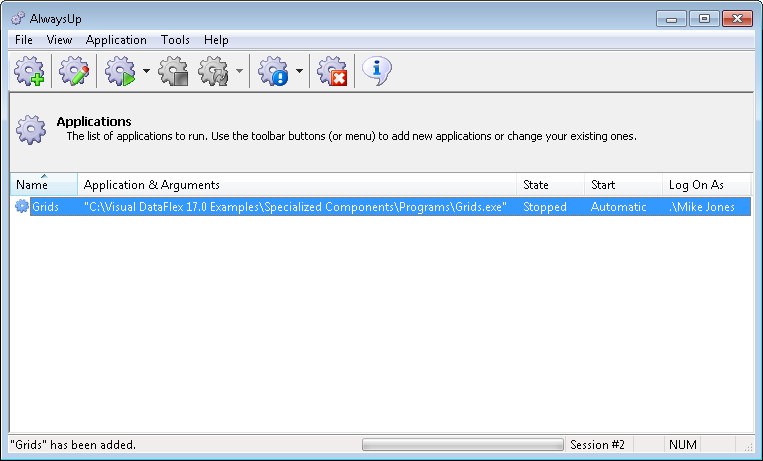The width and height of the screenshot is (763, 461).
Task: Click the Stop Application gear icon
Action: click(173, 71)
